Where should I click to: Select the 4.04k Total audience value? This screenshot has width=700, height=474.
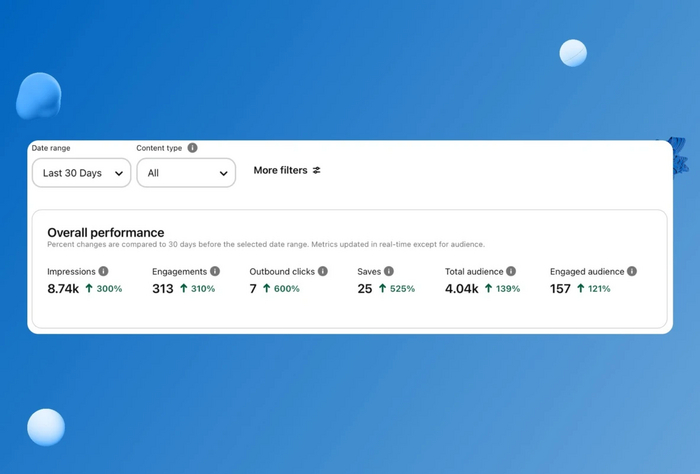coord(462,289)
